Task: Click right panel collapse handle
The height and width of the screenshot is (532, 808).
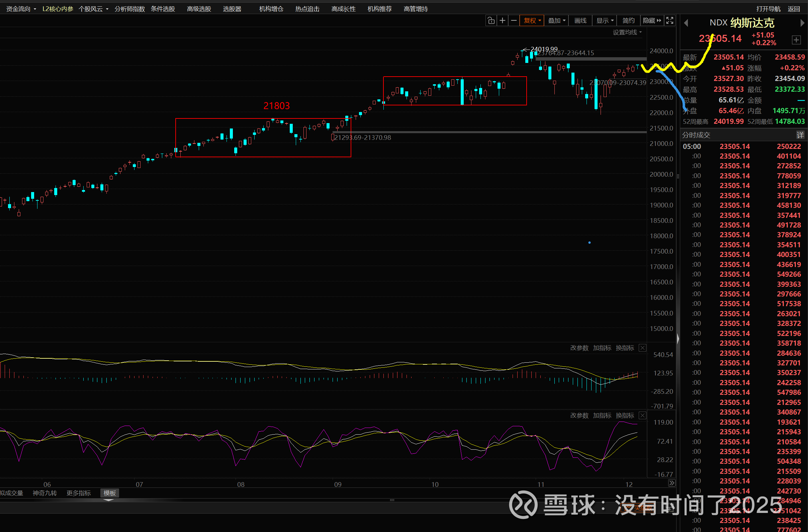Action: pos(678,339)
